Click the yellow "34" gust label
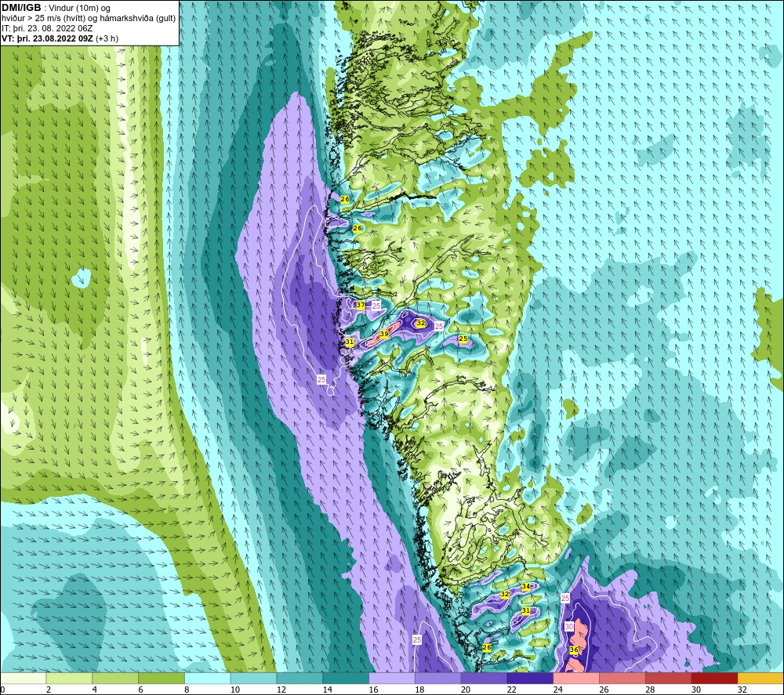The image size is (784, 695). [525, 587]
